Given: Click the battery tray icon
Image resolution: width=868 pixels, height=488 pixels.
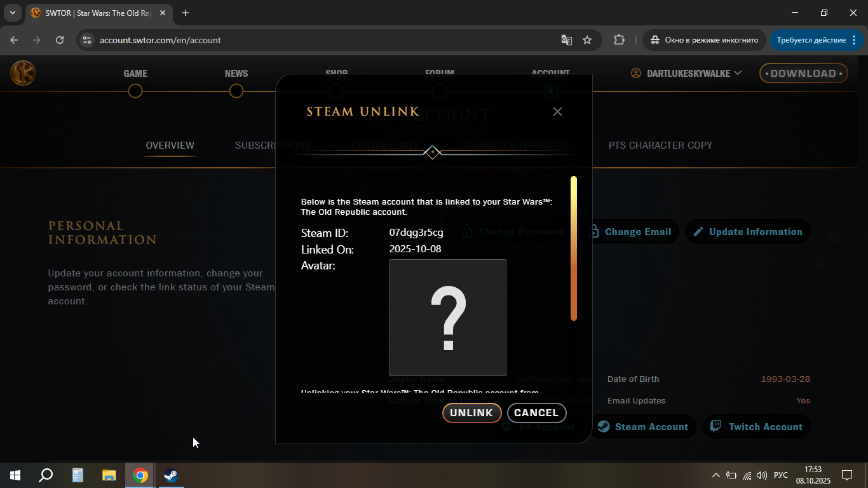Looking at the screenshot, I should coord(731,475).
